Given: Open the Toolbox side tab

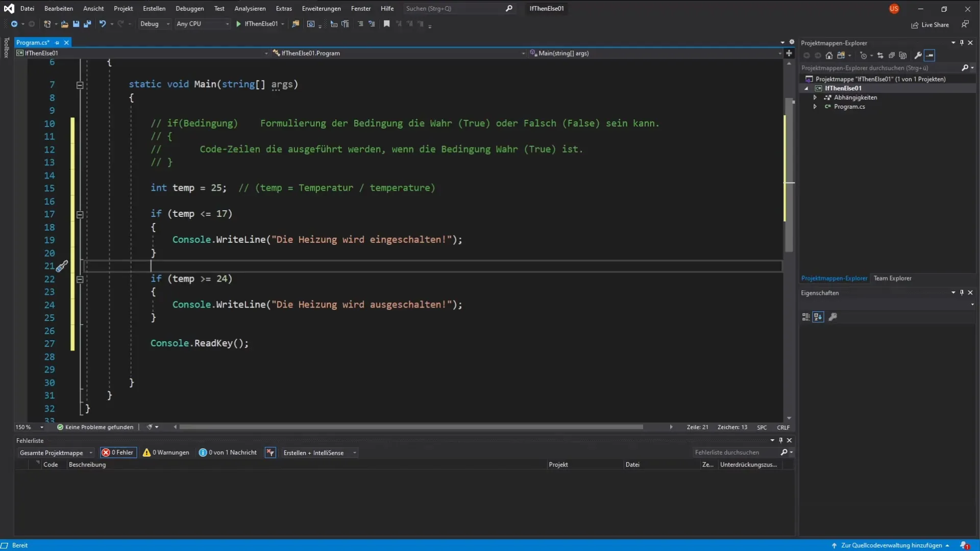Looking at the screenshot, I should coord(6,48).
